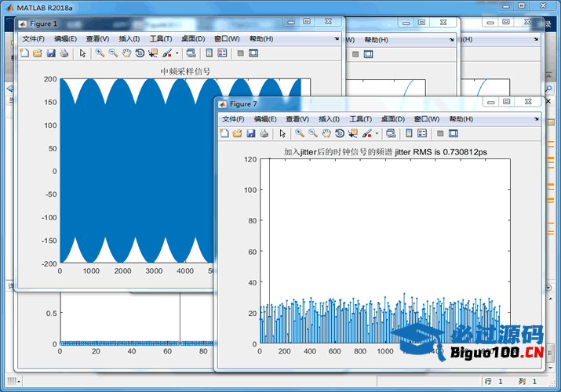Click dock arrow in middle background figure
The height and width of the screenshot is (392, 561).
[x=451, y=40]
